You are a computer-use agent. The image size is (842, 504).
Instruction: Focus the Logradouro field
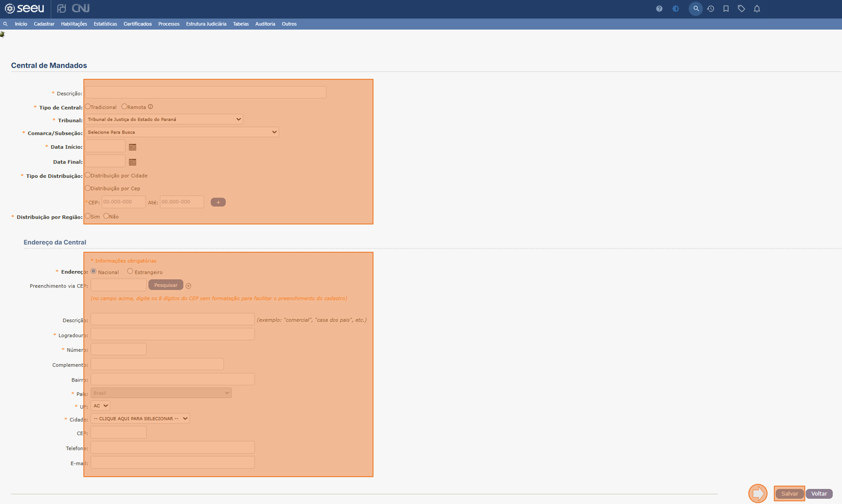[173, 334]
